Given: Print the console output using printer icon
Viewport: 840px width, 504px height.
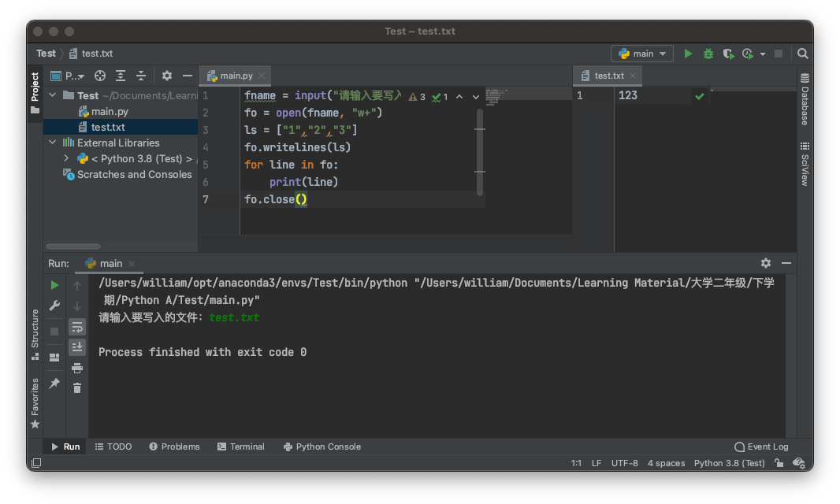Looking at the screenshot, I should pos(77,368).
